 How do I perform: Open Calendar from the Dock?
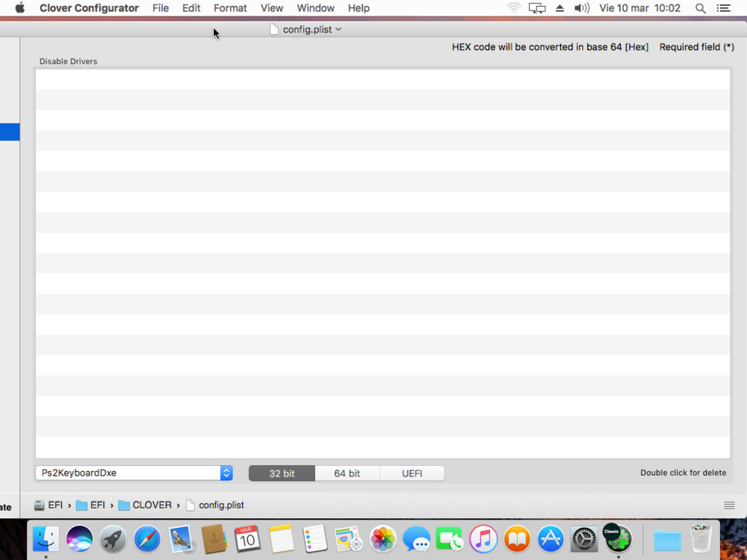point(247,538)
